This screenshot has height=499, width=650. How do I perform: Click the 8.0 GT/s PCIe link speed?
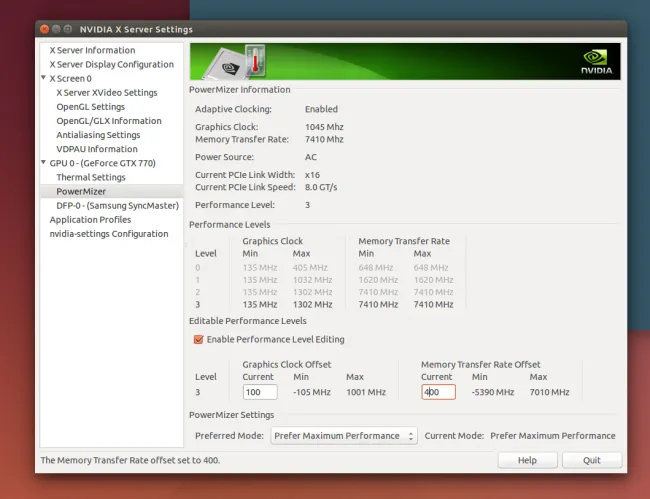(321, 187)
